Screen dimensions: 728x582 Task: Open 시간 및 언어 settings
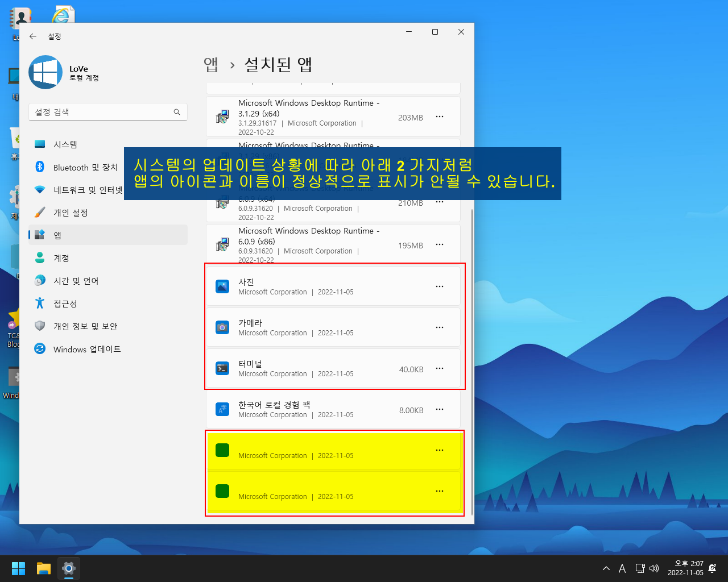tap(108, 281)
